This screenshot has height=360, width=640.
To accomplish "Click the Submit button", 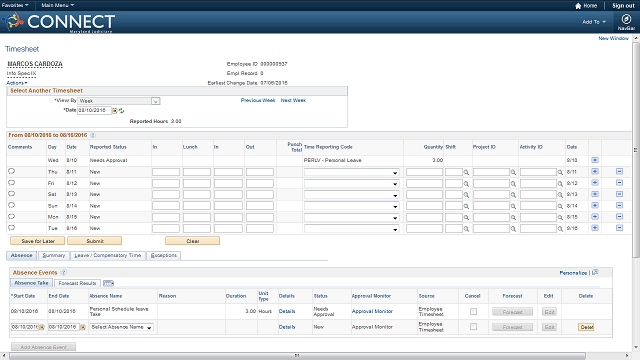I will [x=95, y=241].
